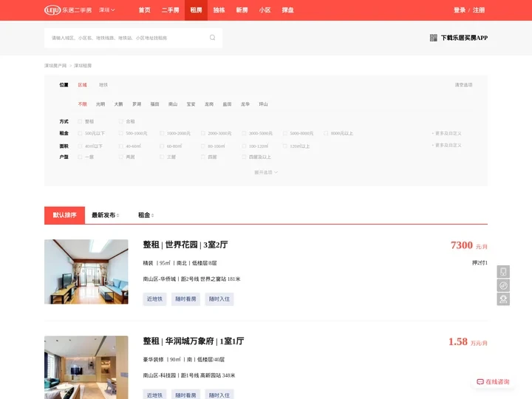The image size is (532, 399).
Task: Expand 更多及自定义 in the area row
Action: (446, 146)
